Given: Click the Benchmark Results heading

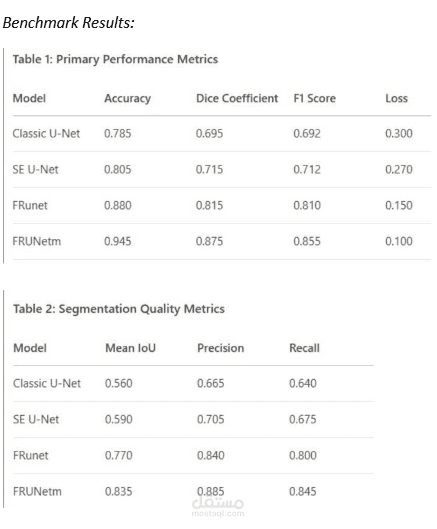Looking at the screenshot, I should pyautogui.click(x=69, y=23).
